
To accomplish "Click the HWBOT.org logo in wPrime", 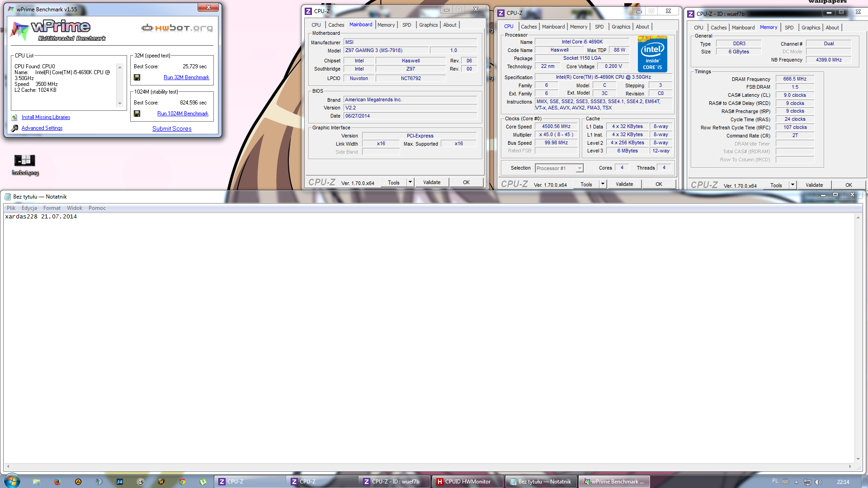I will point(177,28).
